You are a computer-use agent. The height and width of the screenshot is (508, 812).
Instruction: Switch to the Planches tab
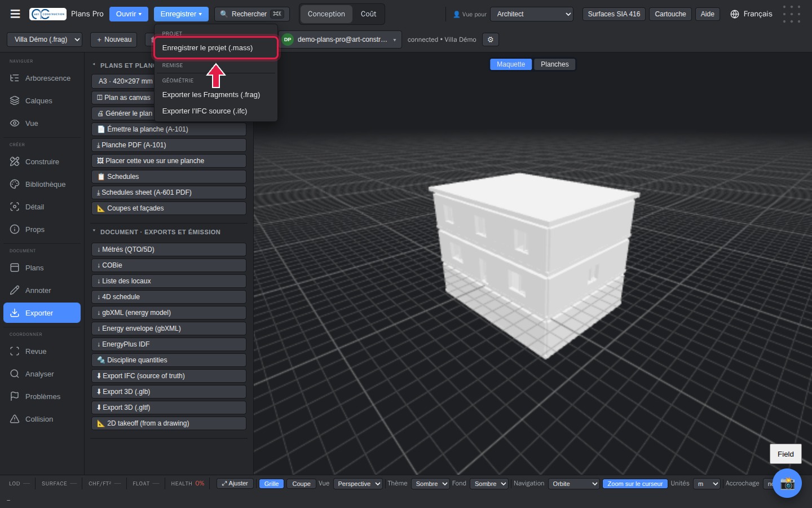click(x=555, y=64)
